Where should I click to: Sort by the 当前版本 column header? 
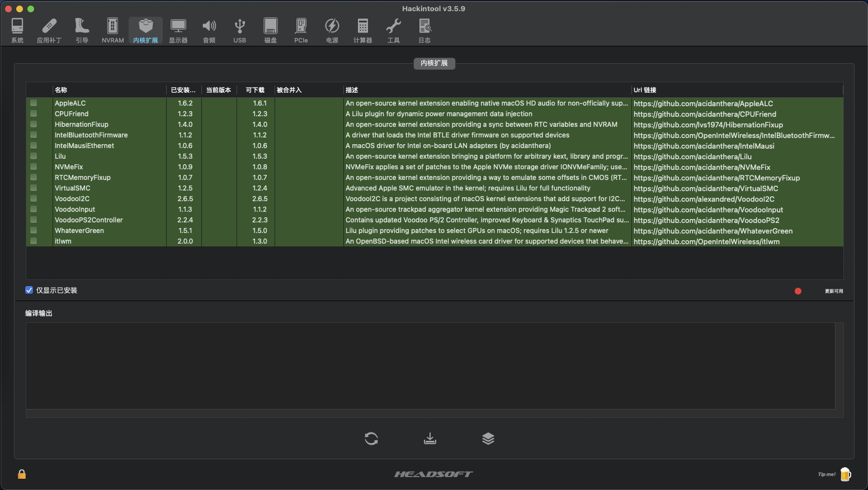click(x=219, y=90)
